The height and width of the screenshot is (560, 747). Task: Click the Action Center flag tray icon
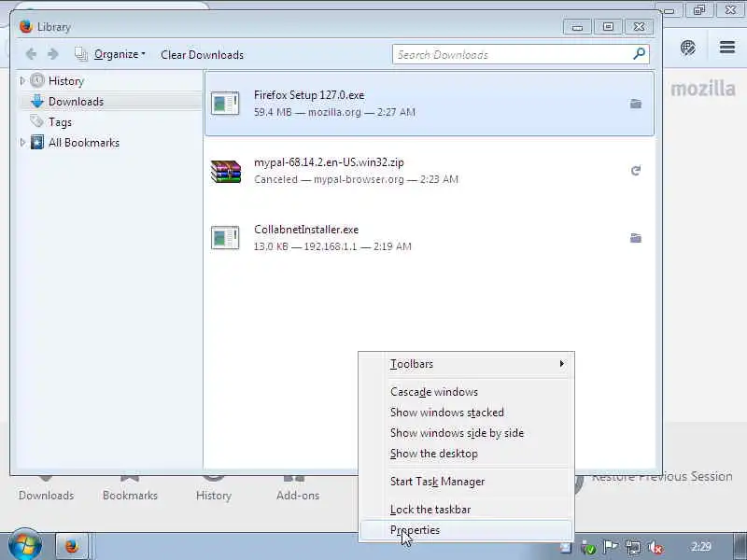coord(611,547)
